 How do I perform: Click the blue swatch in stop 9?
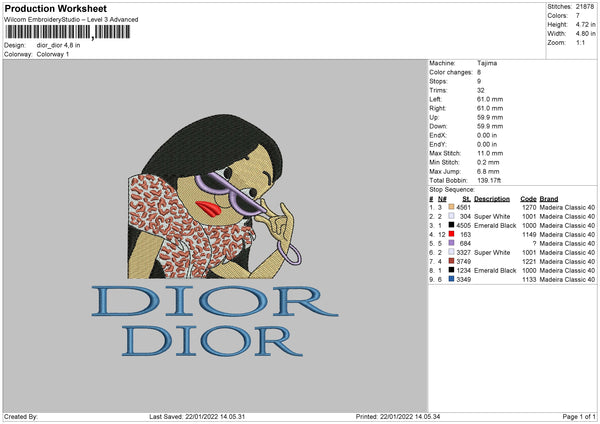(451, 279)
